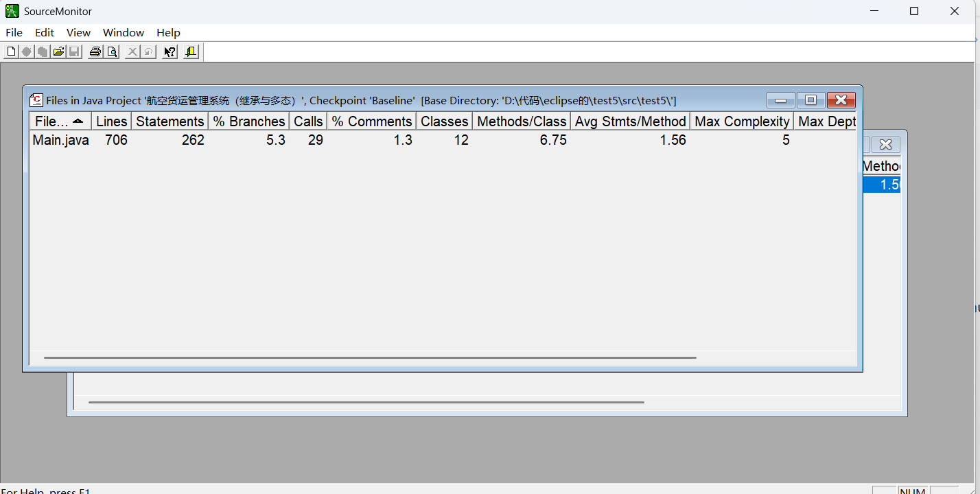The image size is (980, 494).
Task: Click the Open Project folder icon
Action: coord(59,51)
